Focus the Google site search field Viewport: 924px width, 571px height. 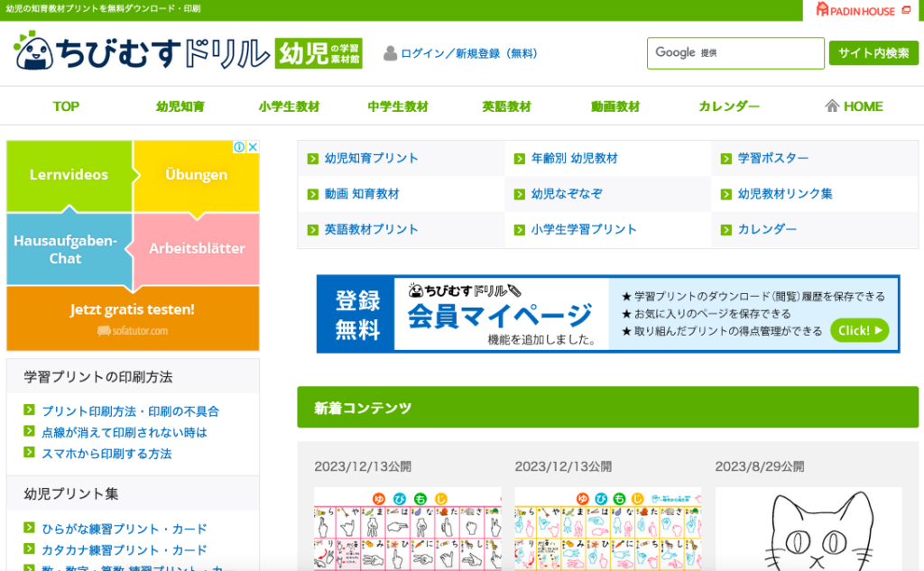[735, 53]
